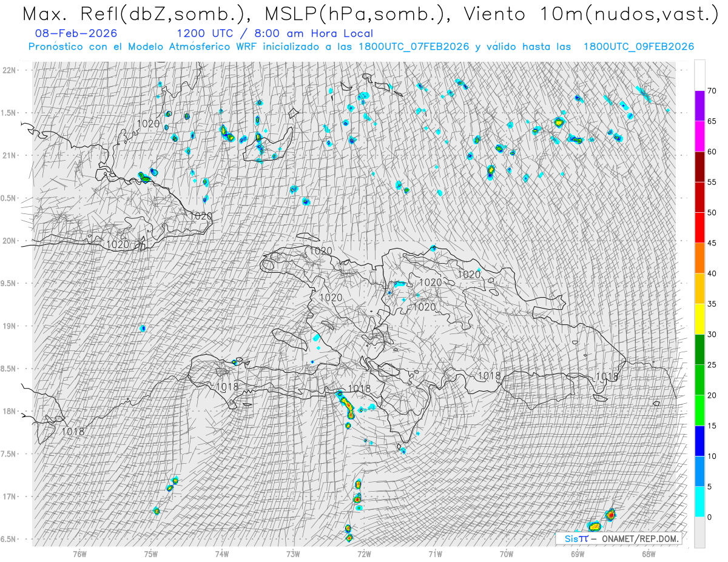Click the '75W' longitude axis label
The width and height of the screenshot is (728, 562).
point(151,554)
